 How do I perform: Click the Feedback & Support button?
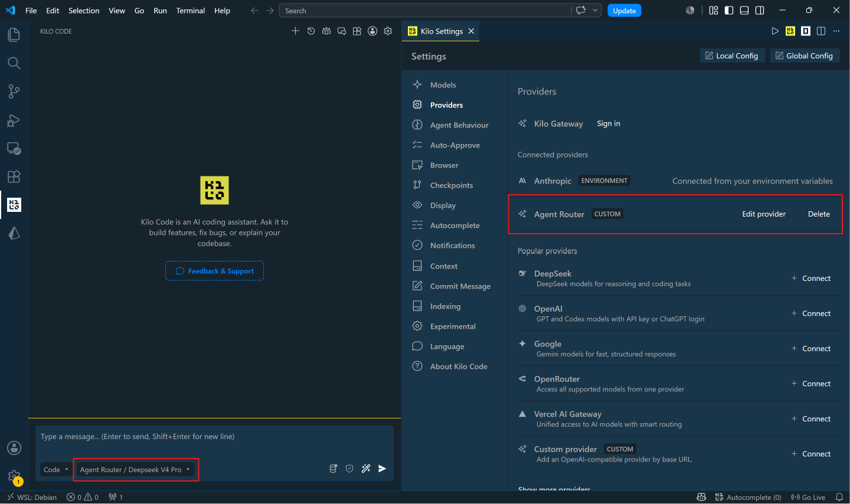pos(214,271)
